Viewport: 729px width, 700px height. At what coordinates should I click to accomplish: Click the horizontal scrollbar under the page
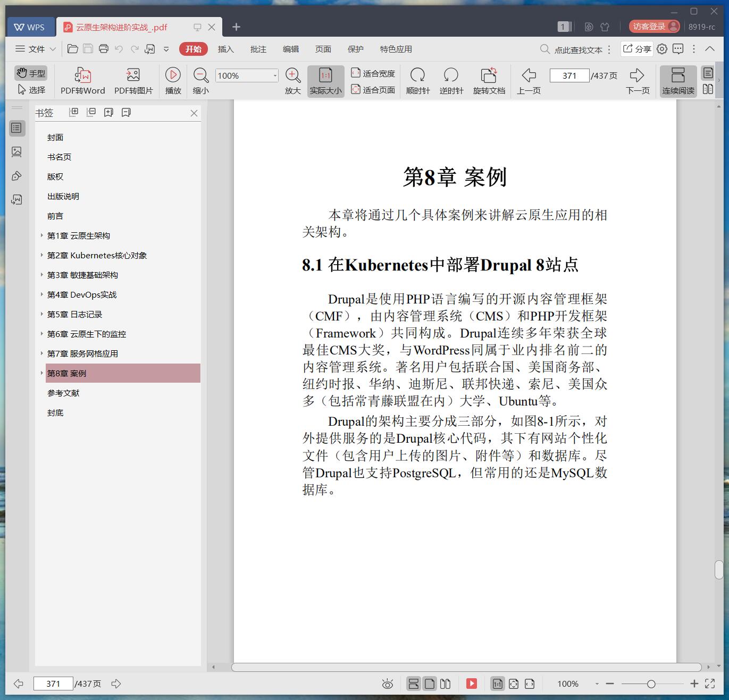click(x=466, y=667)
